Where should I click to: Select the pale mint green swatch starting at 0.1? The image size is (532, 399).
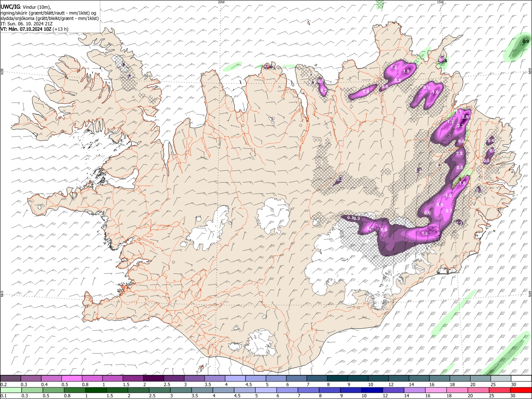pyautogui.click(x=11, y=390)
